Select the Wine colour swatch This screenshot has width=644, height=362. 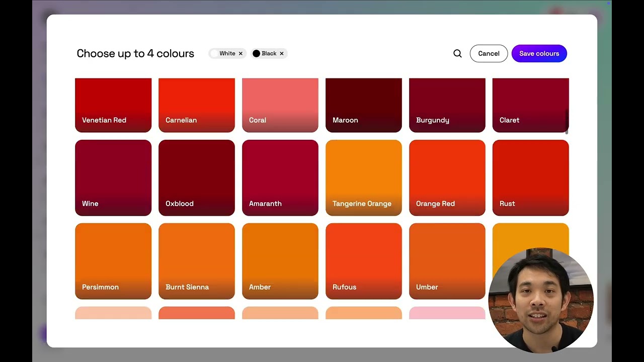(113, 178)
